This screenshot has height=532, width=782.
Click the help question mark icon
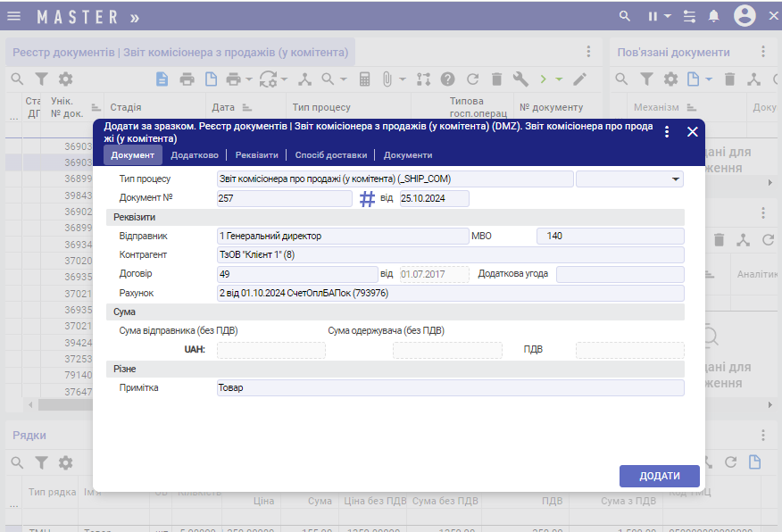click(x=448, y=79)
